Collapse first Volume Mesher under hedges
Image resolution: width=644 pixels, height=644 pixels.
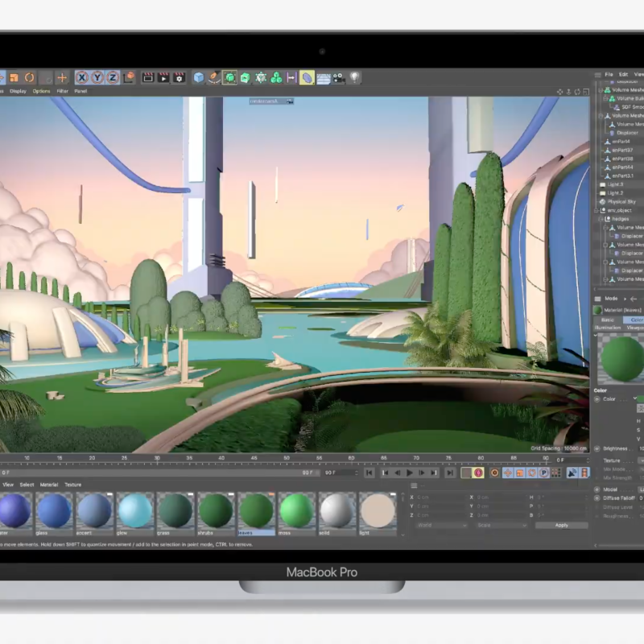(605, 228)
